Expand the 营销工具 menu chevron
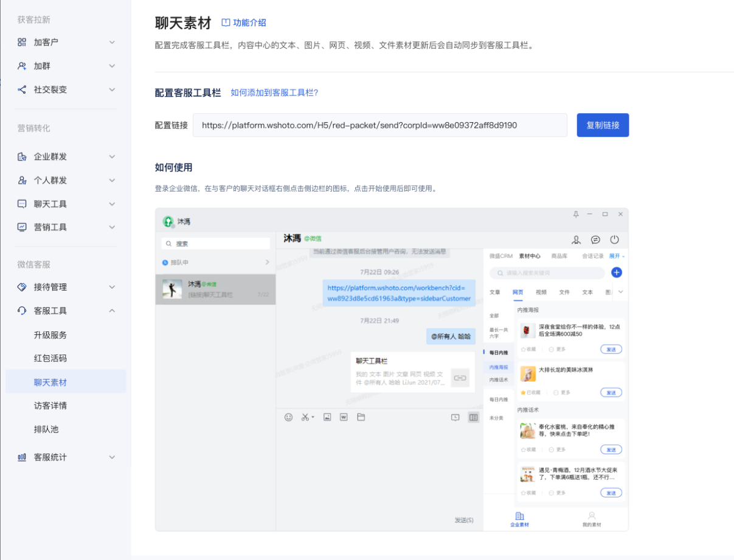Viewport: 734px width, 560px height. 112,227
